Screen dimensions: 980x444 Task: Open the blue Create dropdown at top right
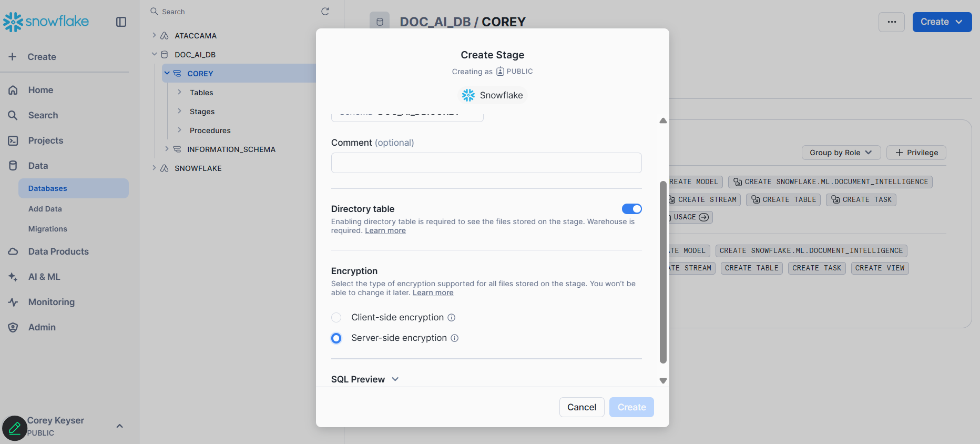coord(942,22)
